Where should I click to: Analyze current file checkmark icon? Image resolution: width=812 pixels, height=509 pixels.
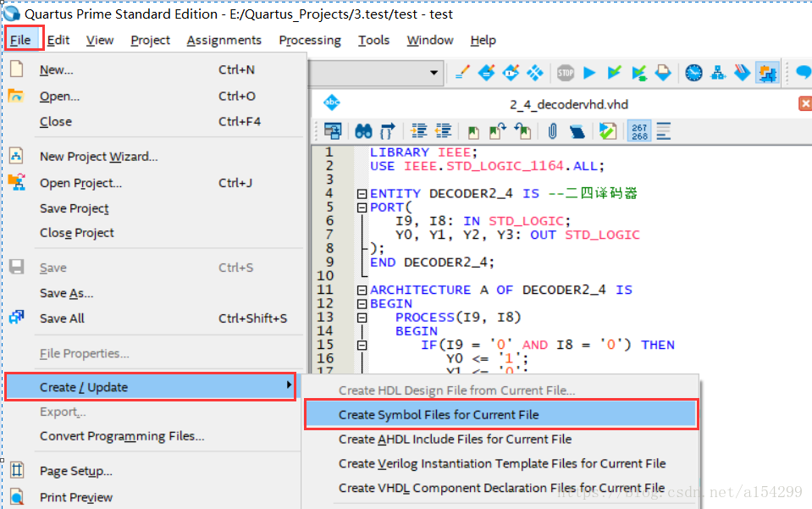point(607,131)
